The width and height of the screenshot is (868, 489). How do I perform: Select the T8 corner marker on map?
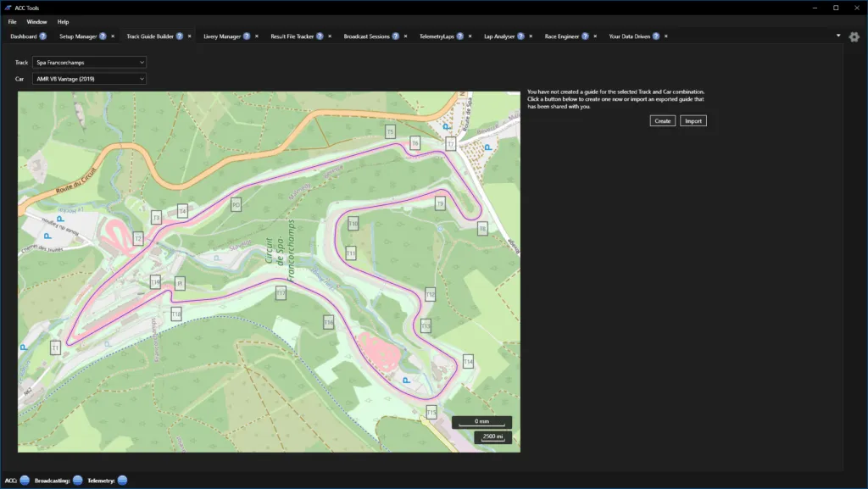(x=482, y=228)
